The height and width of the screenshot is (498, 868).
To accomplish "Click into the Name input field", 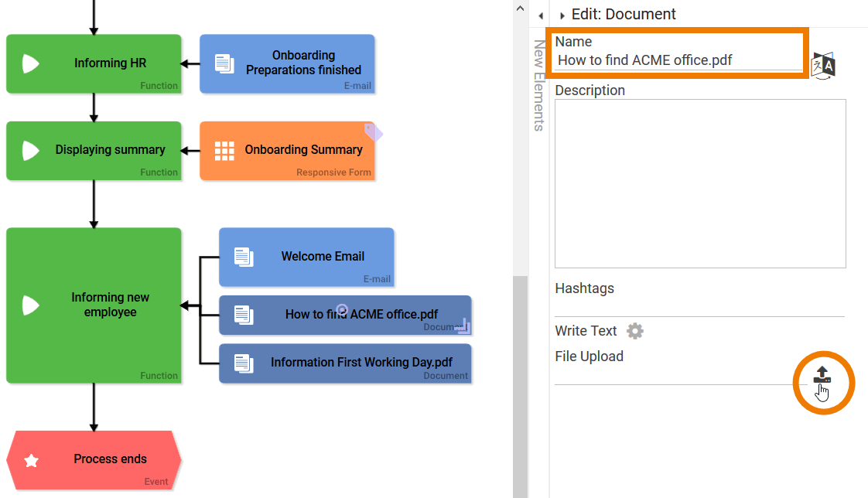I will [677, 60].
